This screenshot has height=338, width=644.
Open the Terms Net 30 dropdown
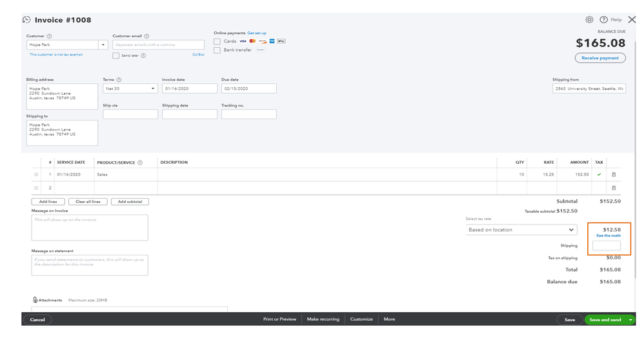[130, 88]
